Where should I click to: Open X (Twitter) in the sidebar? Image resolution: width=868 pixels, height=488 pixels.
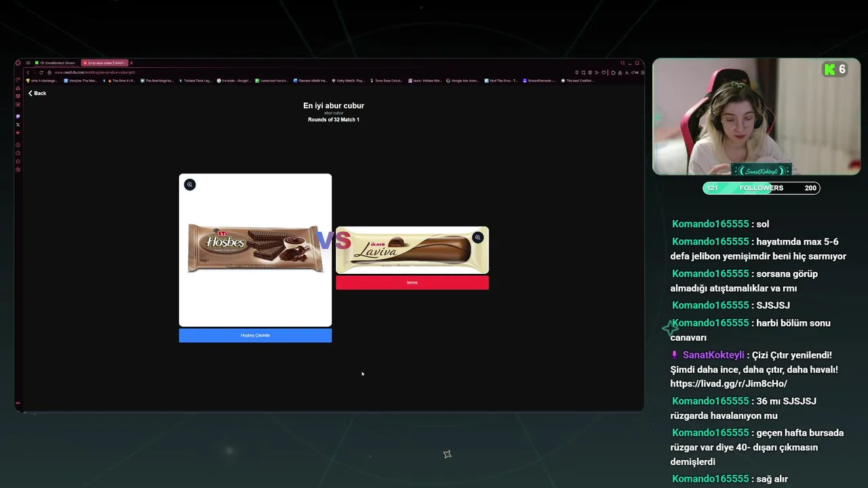click(18, 125)
